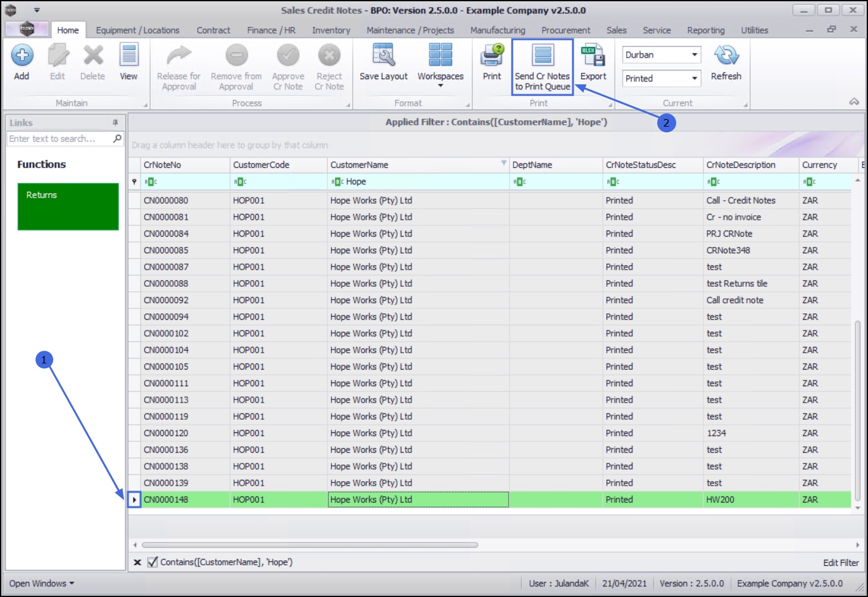This screenshot has width=868, height=597.
Task: Click the filter condition icon under Currency
Action: [x=809, y=182]
